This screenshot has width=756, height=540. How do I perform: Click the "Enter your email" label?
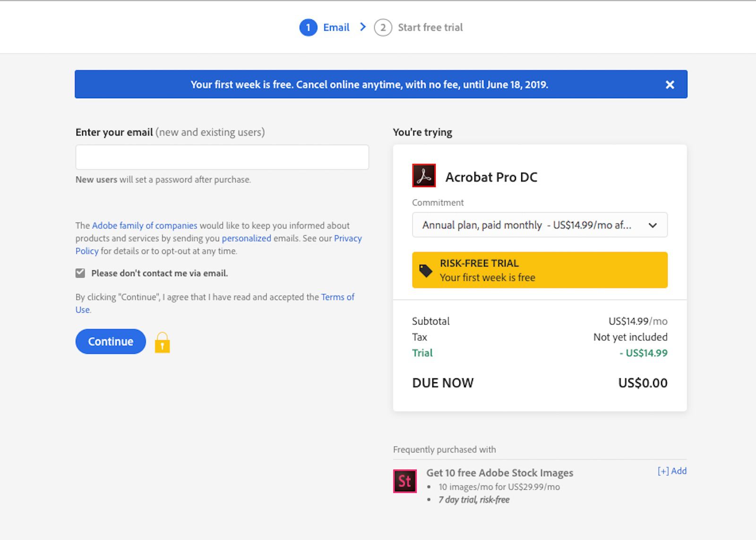pyautogui.click(x=114, y=132)
